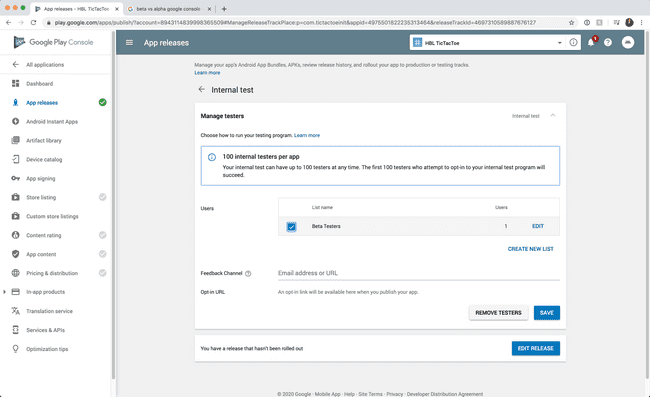Open Privacy footer link
Image resolution: width=650 pixels, height=397 pixels.
click(395, 394)
